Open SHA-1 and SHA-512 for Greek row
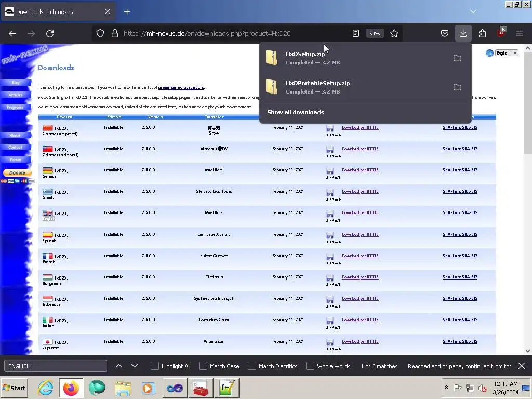This screenshot has height=399, width=532. coord(460,191)
